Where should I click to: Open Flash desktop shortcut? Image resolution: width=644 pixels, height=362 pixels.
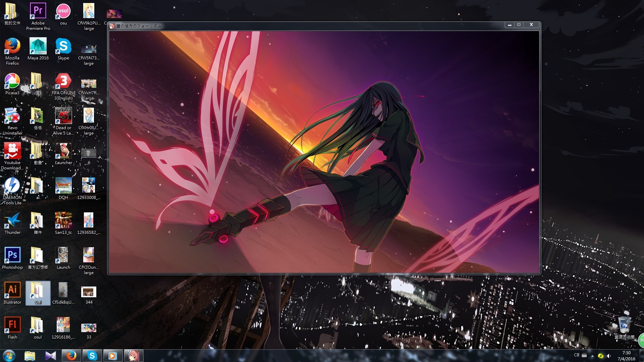click(12, 326)
